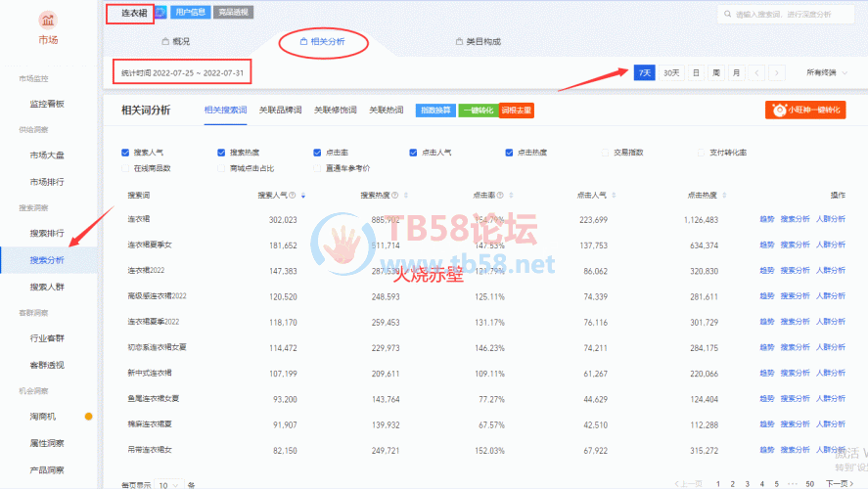868x489 pixels.
Task: Sort by 点击热度 column
Action: tap(724, 196)
